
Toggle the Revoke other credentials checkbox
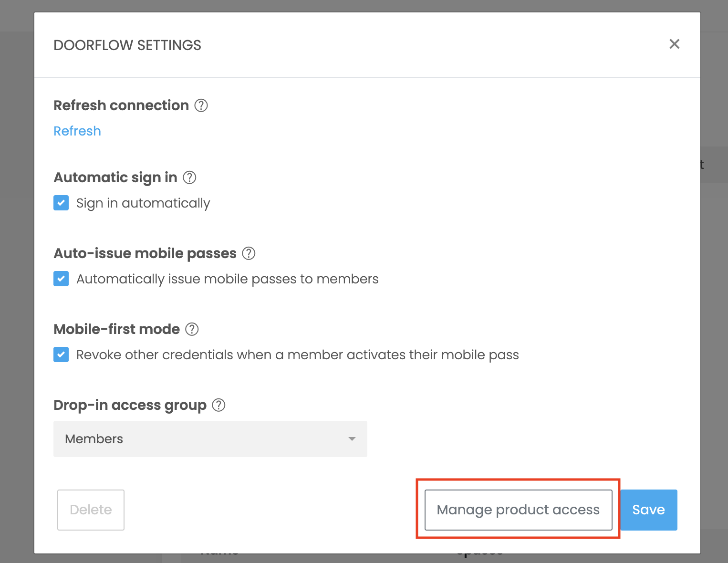coord(61,354)
